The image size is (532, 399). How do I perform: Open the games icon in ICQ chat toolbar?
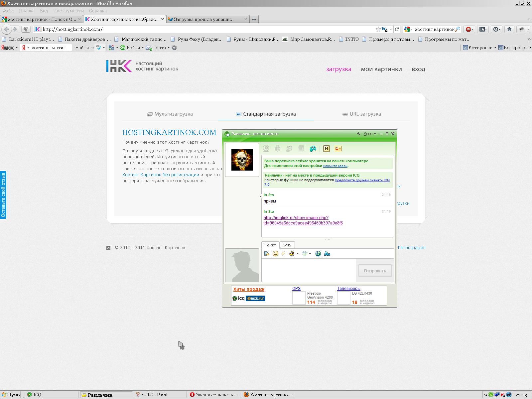pyautogui.click(x=313, y=149)
